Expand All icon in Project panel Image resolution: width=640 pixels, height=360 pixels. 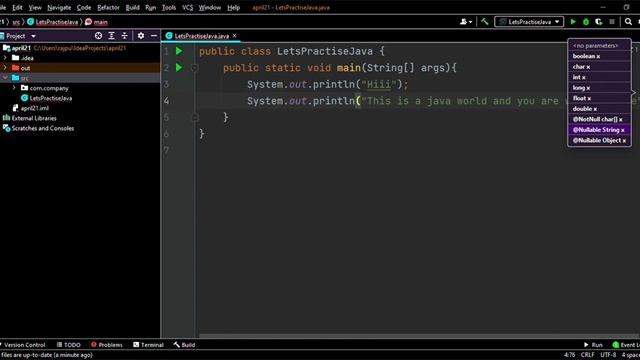tap(111, 36)
